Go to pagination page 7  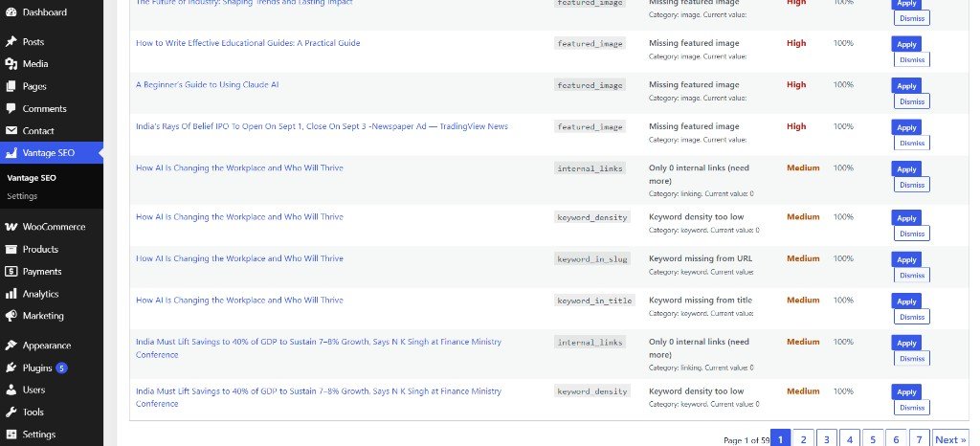pyautogui.click(x=919, y=439)
